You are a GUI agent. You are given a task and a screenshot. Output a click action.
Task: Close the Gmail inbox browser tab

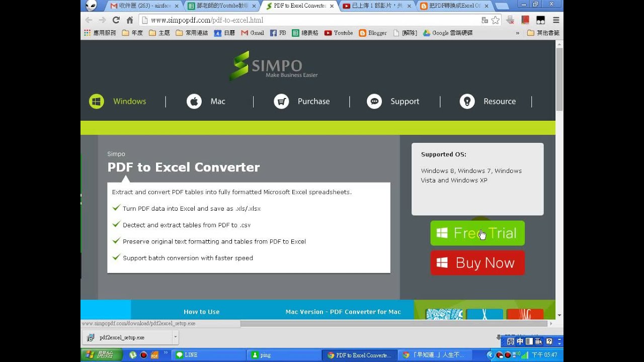coord(177,6)
